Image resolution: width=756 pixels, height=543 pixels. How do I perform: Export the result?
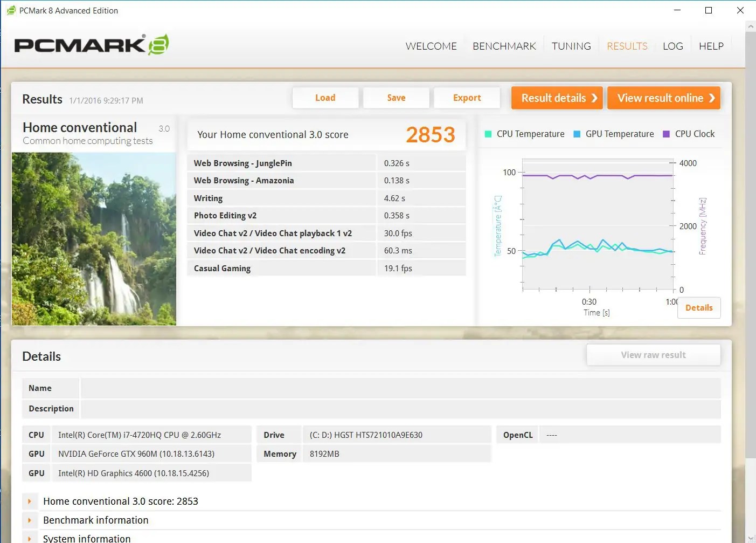[x=467, y=98]
